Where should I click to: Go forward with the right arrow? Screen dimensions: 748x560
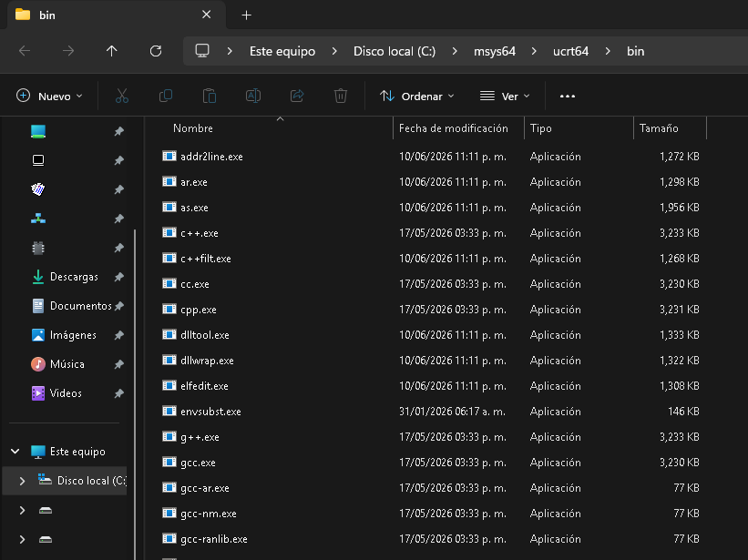coord(68,51)
